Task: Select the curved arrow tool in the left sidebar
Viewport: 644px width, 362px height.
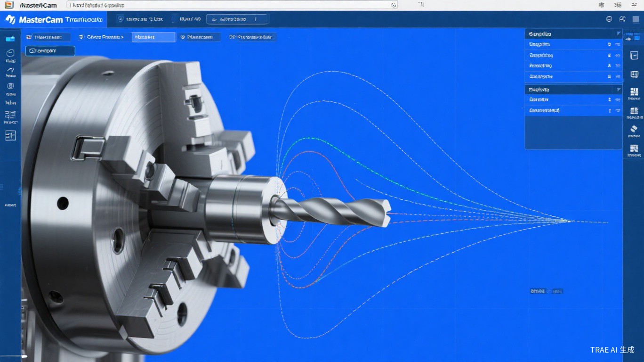Action: pyautogui.click(x=10, y=70)
